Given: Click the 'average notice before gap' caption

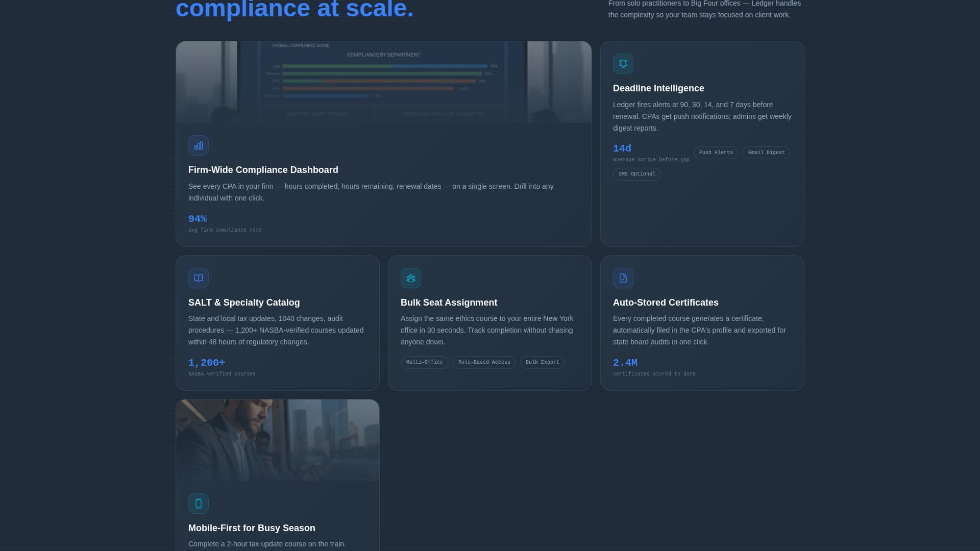Looking at the screenshot, I should pyautogui.click(x=651, y=160).
